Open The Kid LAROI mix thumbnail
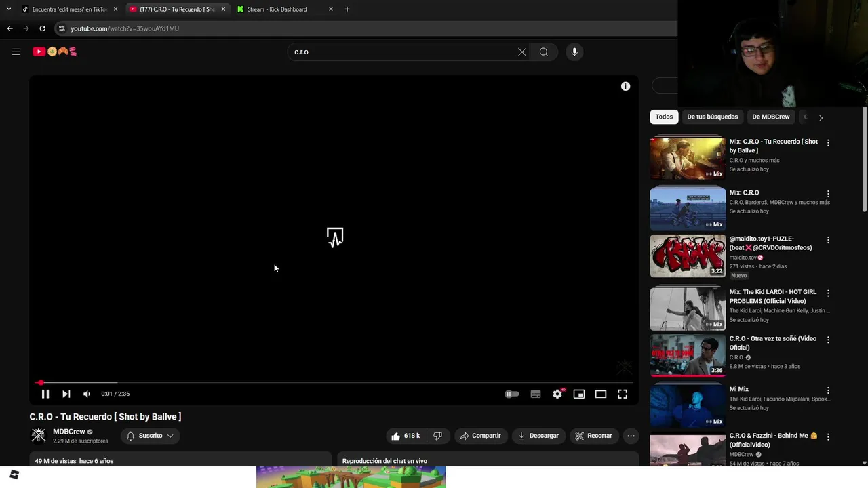 pos(688,309)
